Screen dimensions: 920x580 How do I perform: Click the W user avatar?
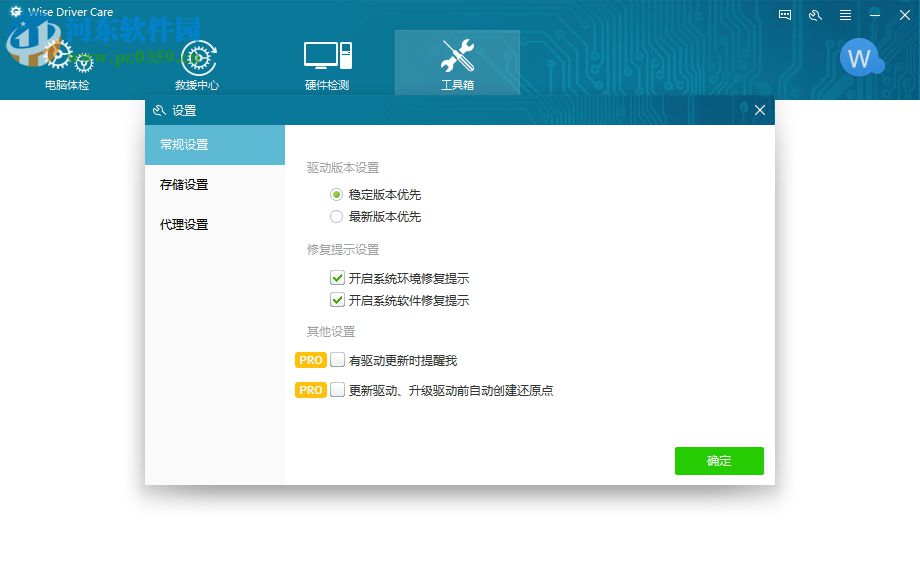(x=860, y=58)
